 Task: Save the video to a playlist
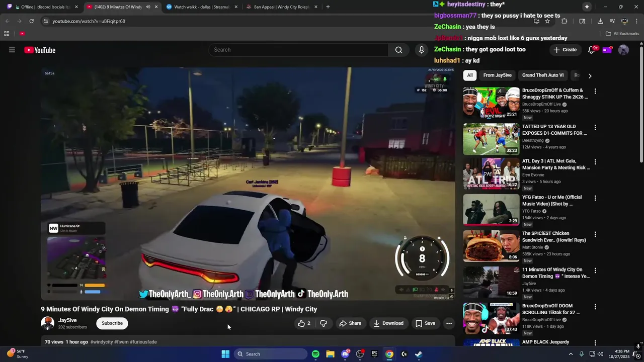coord(425,323)
